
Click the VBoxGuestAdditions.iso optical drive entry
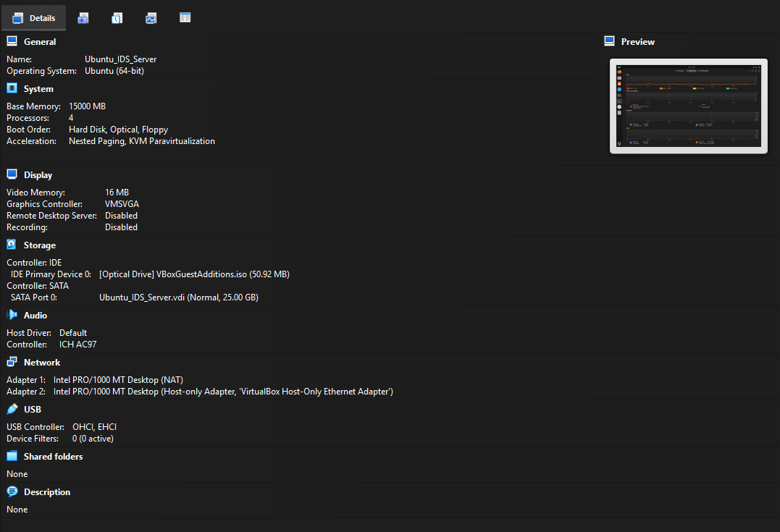194,274
